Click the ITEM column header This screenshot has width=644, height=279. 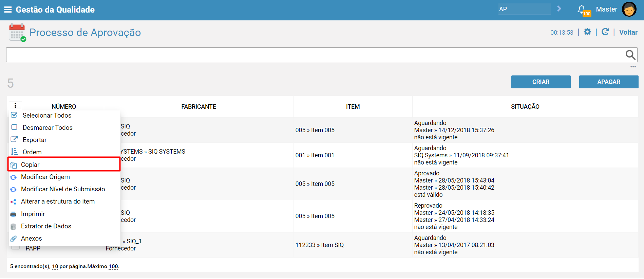tap(353, 107)
